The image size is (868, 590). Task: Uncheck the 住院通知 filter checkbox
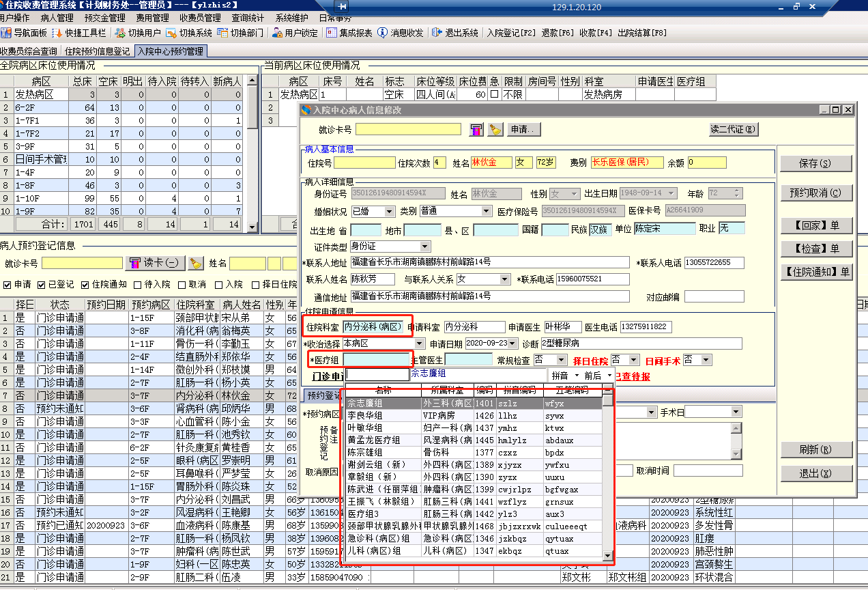coord(85,285)
